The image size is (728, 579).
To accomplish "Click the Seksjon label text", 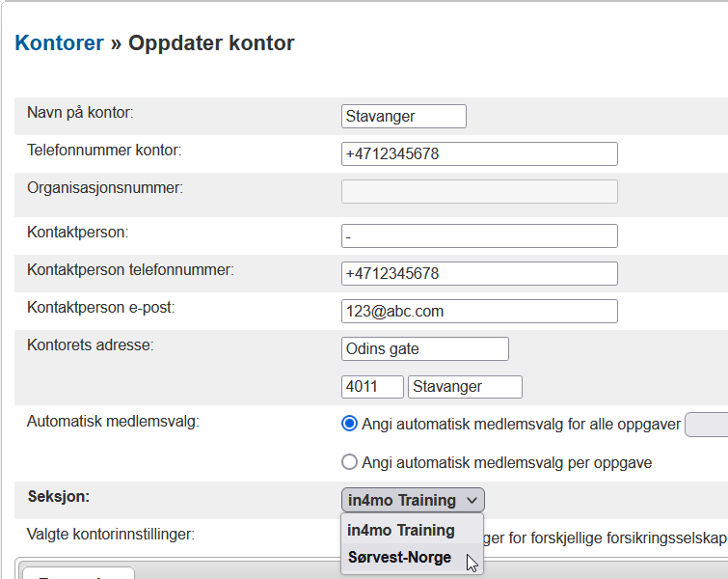I will (58, 496).
